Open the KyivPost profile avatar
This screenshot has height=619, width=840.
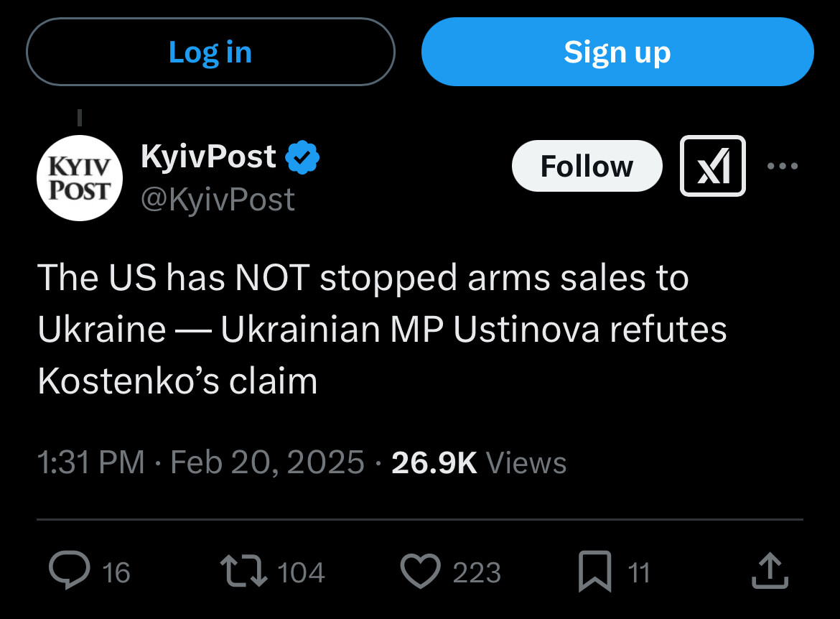(79, 178)
